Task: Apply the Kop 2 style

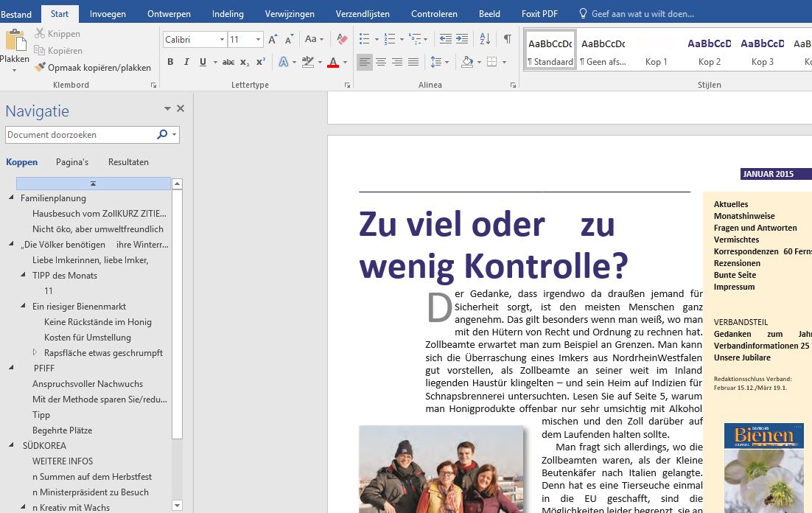Action: click(710, 49)
